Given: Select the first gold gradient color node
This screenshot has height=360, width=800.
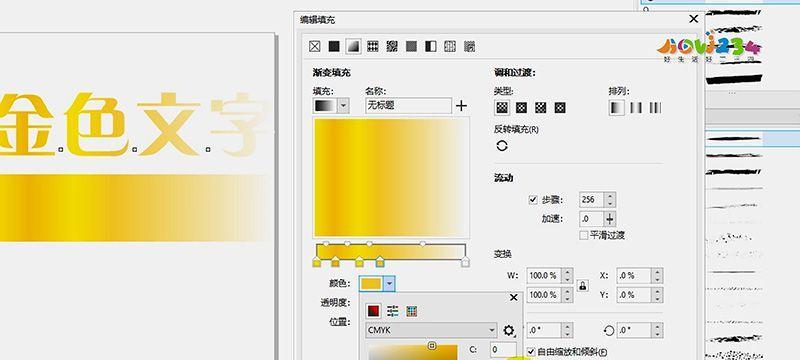Looking at the screenshot, I should [x=316, y=263].
